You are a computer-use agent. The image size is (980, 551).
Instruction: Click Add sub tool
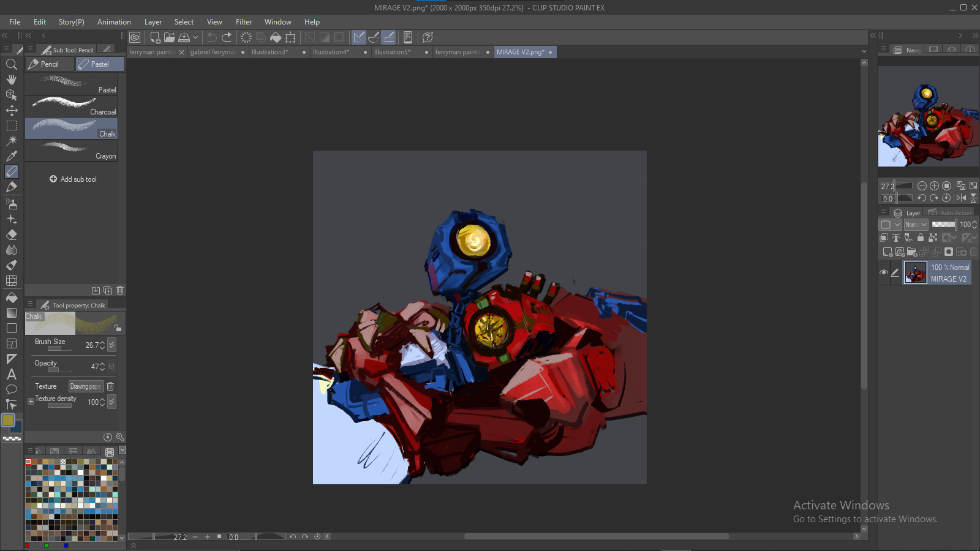(x=73, y=179)
